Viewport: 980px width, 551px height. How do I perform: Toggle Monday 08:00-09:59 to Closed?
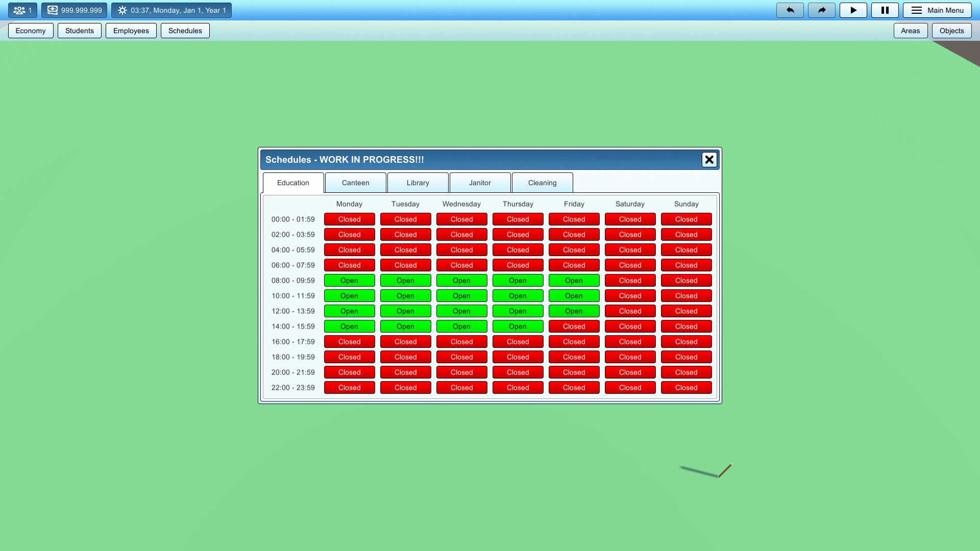(349, 280)
